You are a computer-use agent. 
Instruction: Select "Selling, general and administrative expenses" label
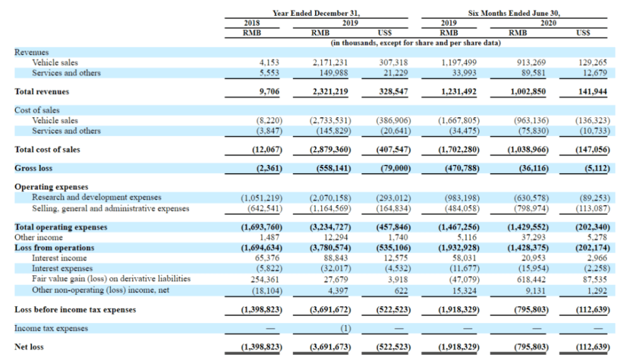click(x=110, y=208)
